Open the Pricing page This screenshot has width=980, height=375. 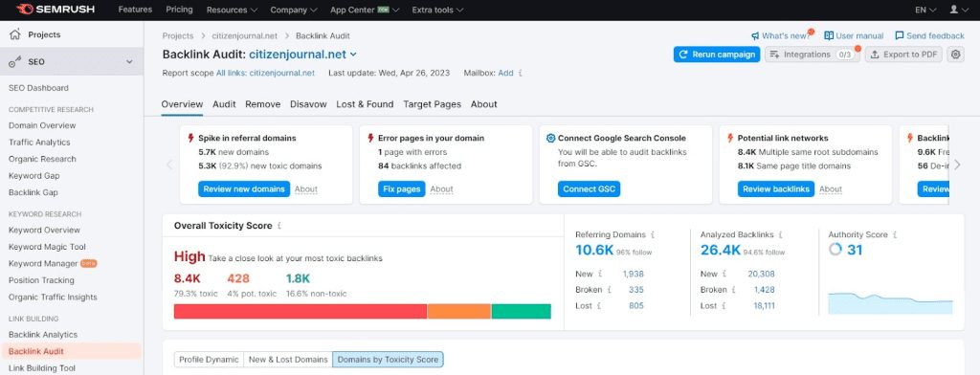[179, 10]
